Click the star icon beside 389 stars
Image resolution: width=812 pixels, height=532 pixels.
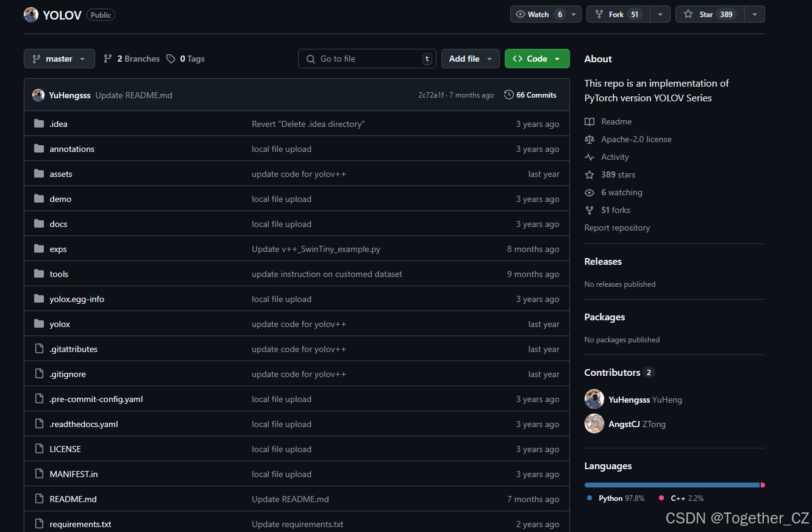(589, 174)
